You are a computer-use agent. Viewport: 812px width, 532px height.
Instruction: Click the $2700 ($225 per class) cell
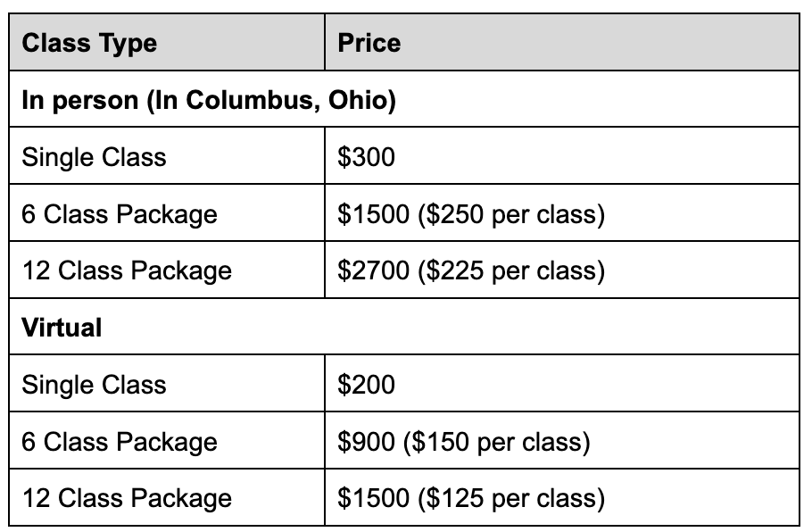tap(562, 270)
